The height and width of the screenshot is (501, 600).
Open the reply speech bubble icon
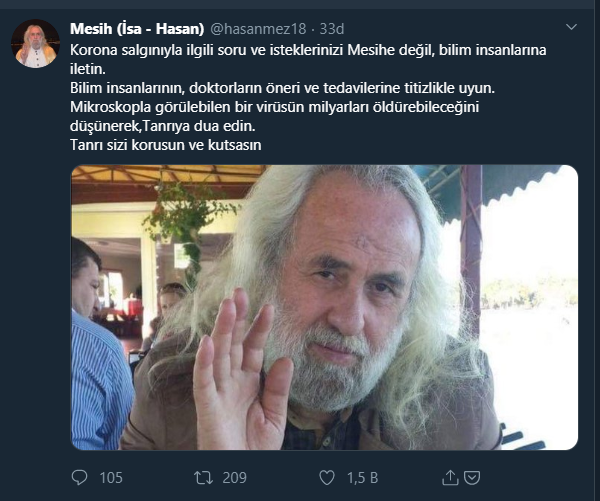[79, 478]
